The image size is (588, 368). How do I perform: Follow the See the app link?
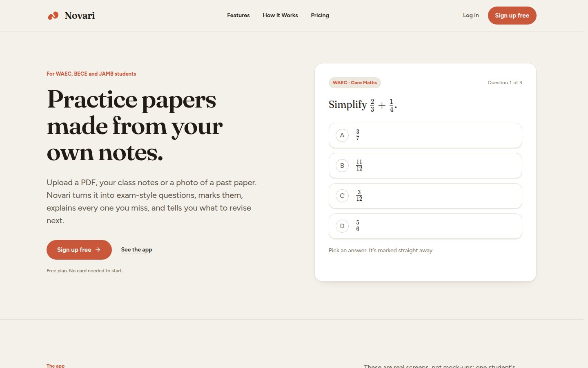click(x=136, y=249)
